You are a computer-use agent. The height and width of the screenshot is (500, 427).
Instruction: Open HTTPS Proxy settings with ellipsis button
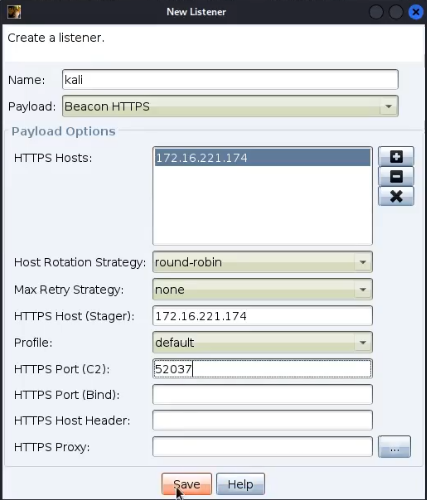pyautogui.click(x=394, y=447)
